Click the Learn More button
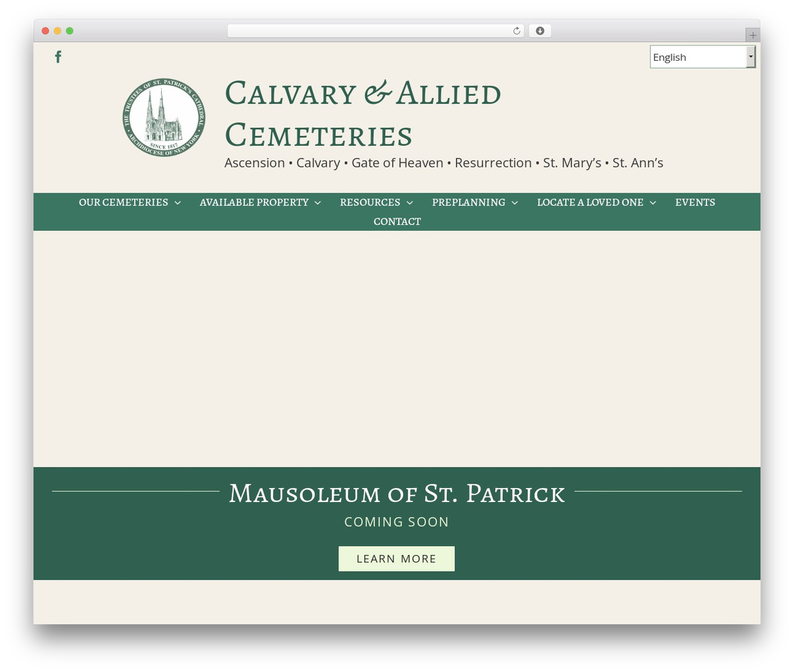This screenshot has width=794, height=672. tap(396, 559)
